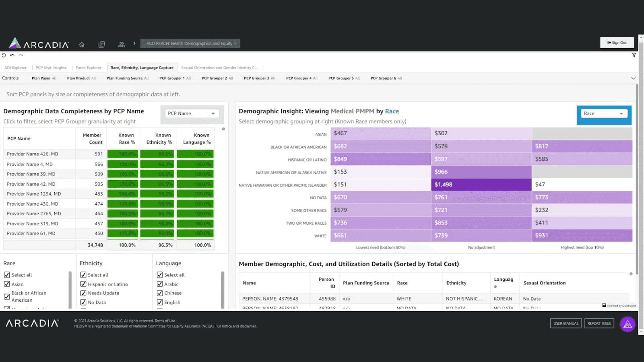The image size is (644, 362).
Task: Open the USER MANUAL at bottom right
Action: tap(566, 323)
